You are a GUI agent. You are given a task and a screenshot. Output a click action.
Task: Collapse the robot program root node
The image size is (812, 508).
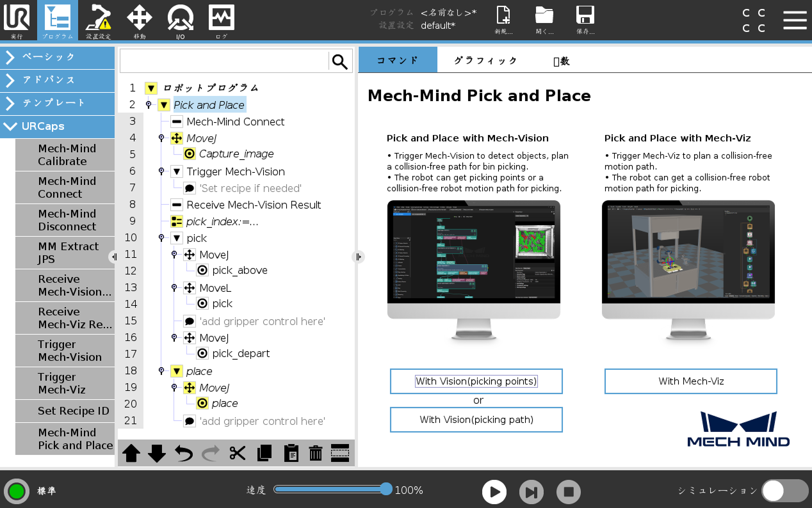point(151,88)
